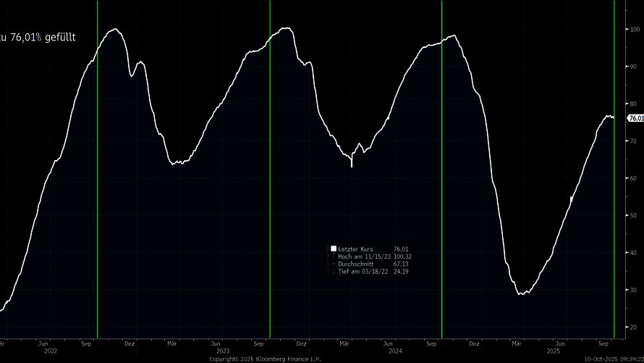The image size is (644, 363).
Task: Collapse the legend tree expander box
Action: pyautogui.click(x=326, y=249)
